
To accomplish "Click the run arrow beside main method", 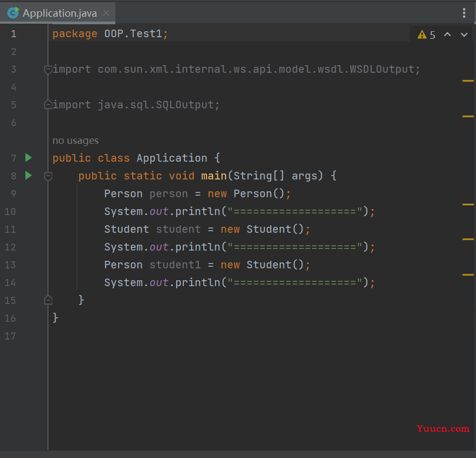I will click(x=28, y=176).
